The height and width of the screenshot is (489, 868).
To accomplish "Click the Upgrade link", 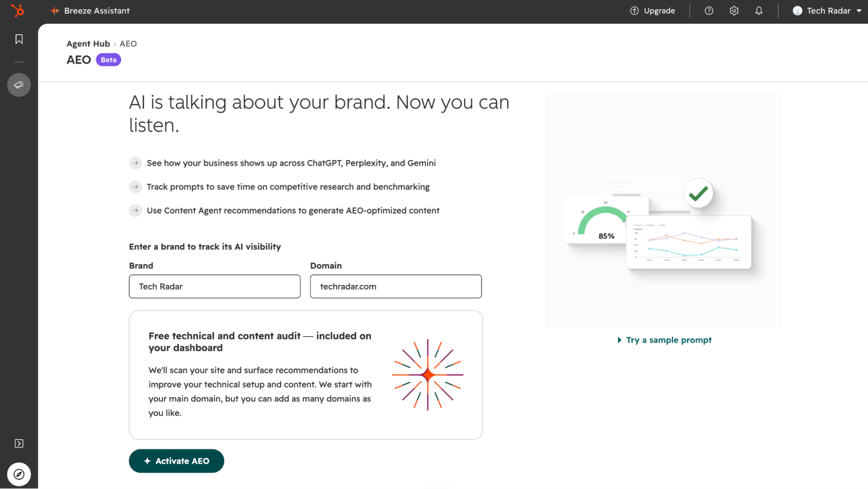I will click(x=652, y=11).
